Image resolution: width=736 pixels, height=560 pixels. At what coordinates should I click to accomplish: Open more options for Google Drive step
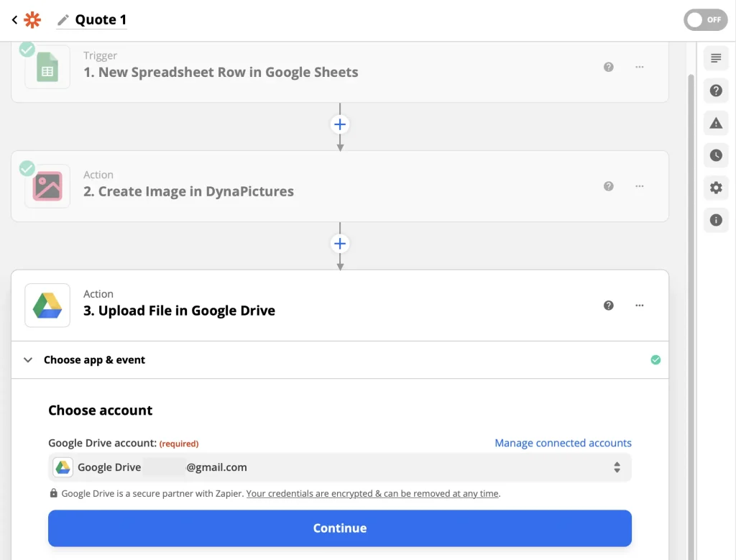pos(639,306)
